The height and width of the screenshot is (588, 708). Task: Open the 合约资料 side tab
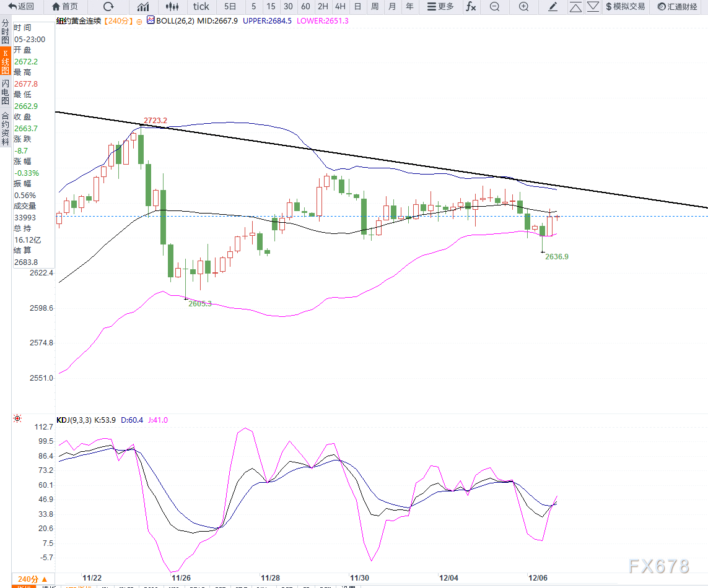point(5,128)
